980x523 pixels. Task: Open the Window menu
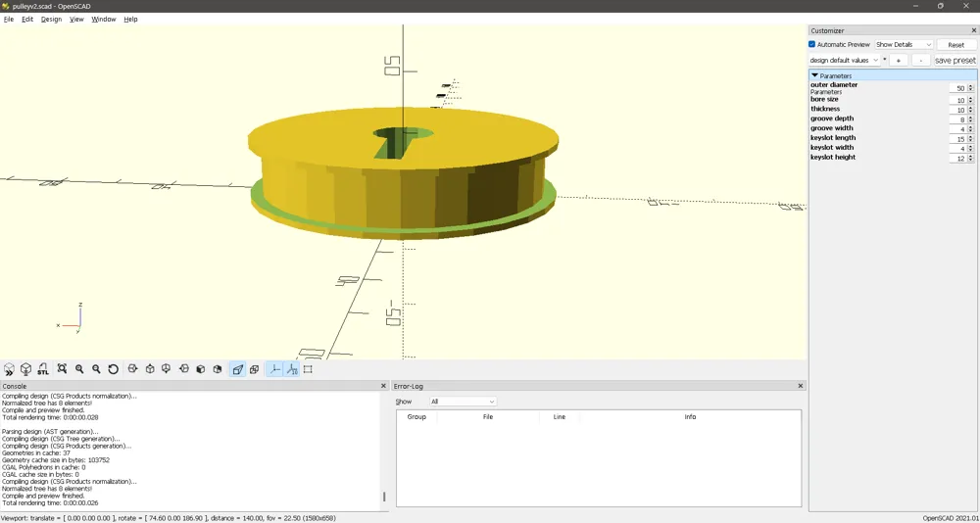point(104,20)
